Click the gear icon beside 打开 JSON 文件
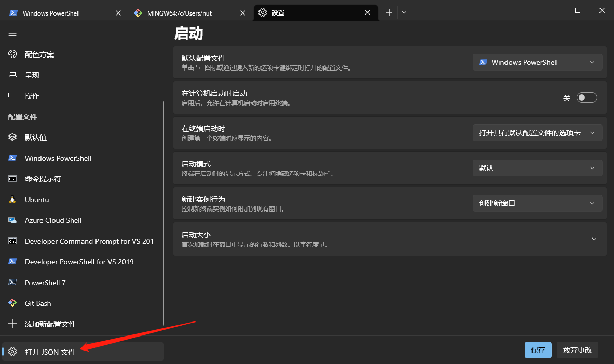The height and width of the screenshot is (364, 614). coord(12,352)
